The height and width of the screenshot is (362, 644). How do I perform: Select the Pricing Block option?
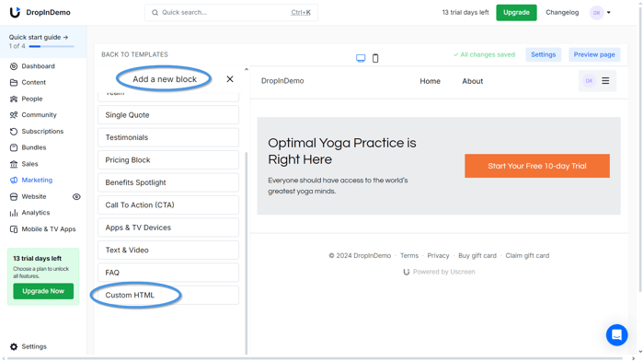click(168, 160)
